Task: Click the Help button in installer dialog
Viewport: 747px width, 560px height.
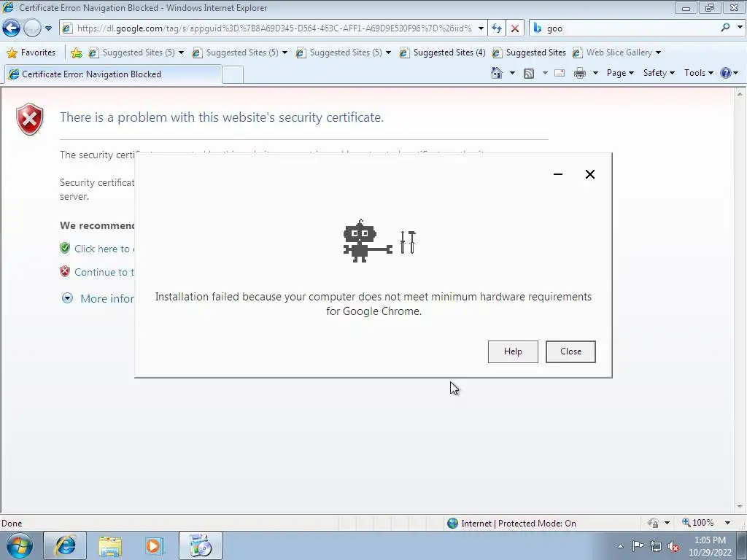Action: (x=513, y=351)
